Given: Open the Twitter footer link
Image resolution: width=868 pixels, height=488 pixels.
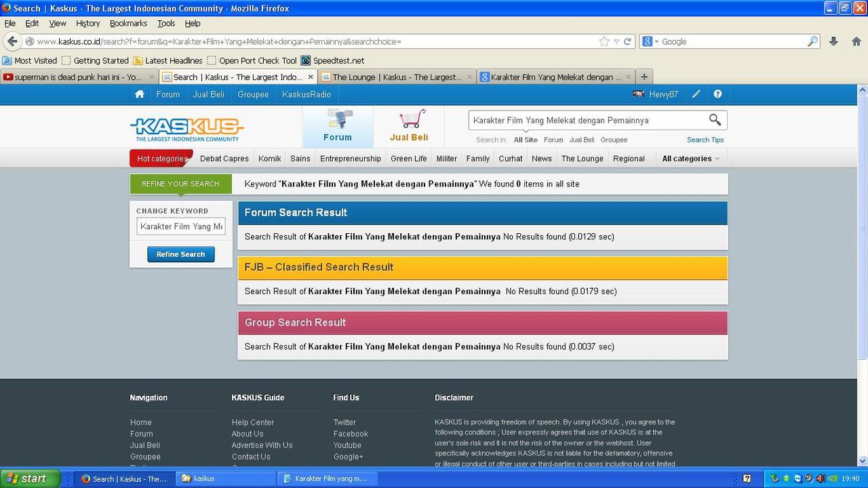Looking at the screenshot, I should [x=344, y=422].
